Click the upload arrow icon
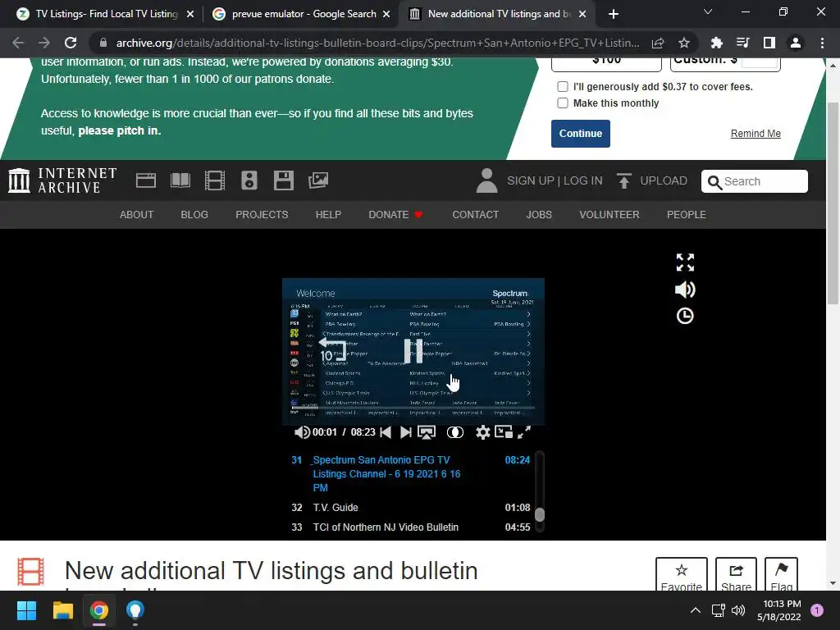840x630 pixels. [x=623, y=180]
